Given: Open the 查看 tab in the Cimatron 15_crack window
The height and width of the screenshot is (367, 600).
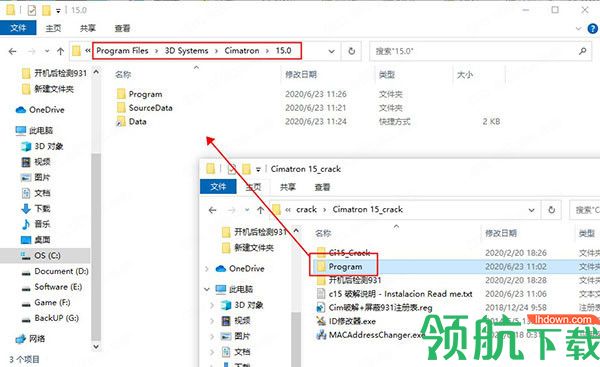Looking at the screenshot, I should tap(322, 187).
